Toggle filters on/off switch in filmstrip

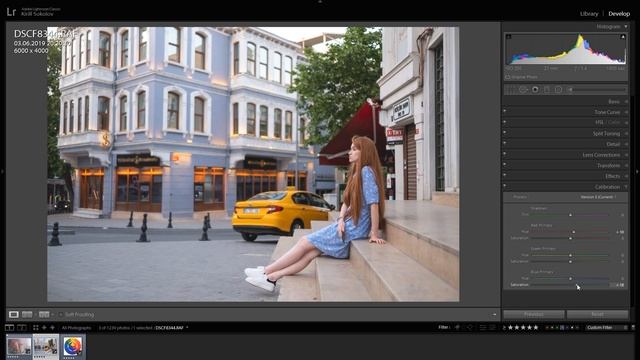coord(633,327)
